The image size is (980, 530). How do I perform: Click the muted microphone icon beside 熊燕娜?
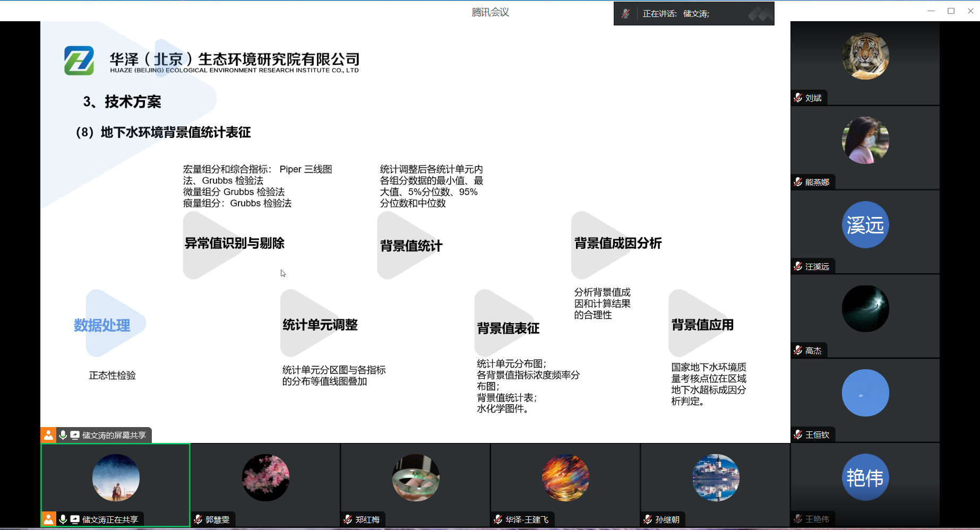(x=798, y=182)
